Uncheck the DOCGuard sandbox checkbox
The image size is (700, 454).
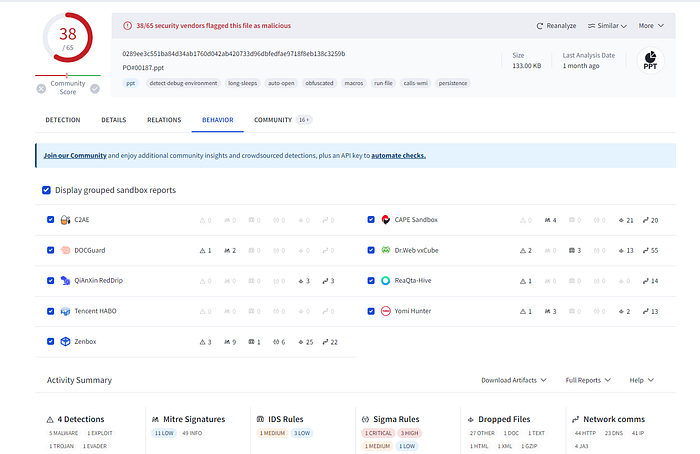(x=50, y=250)
